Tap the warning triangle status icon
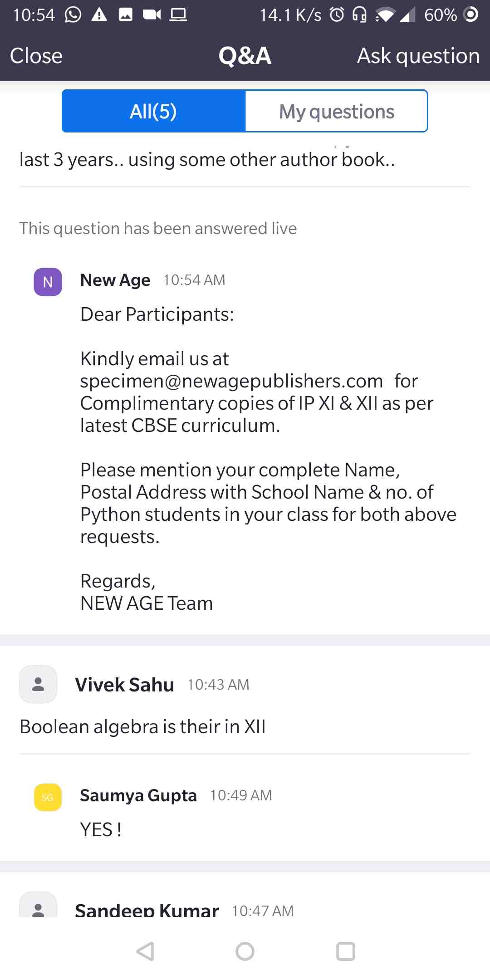 (x=99, y=15)
